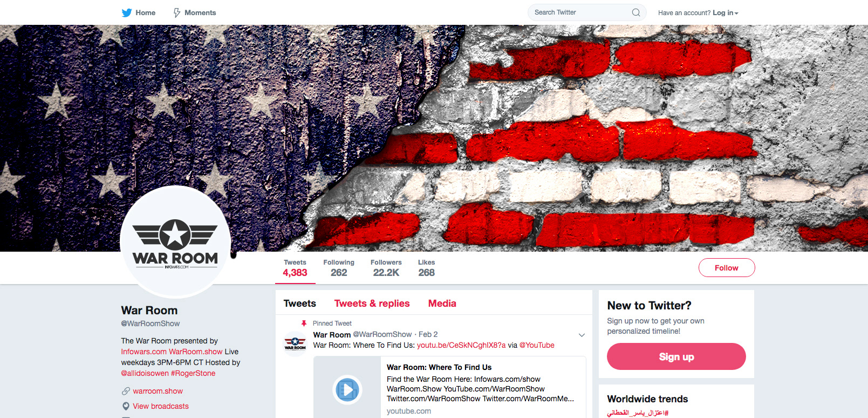This screenshot has width=868, height=418.
Task: Open the small War Room tweet avatar
Action: [x=295, y=343]
